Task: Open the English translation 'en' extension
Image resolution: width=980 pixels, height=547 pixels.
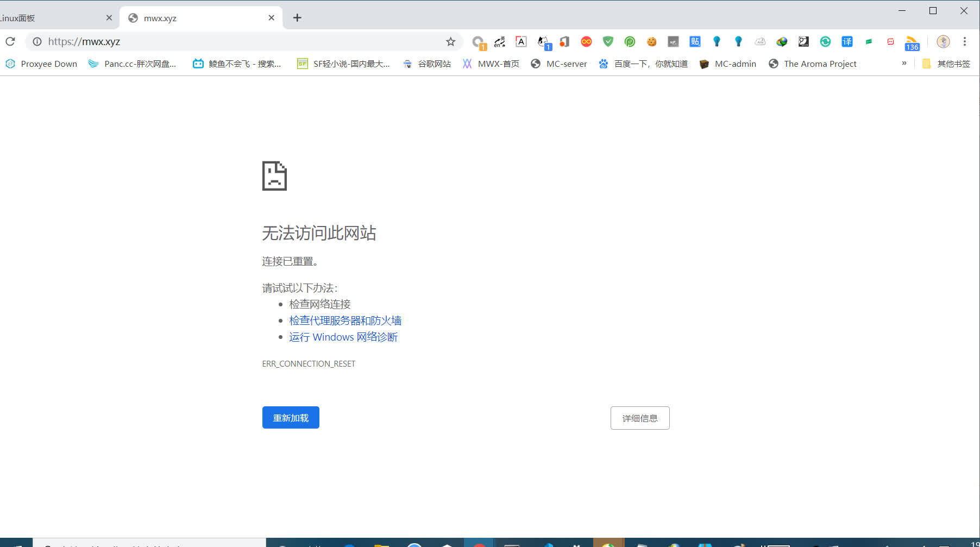Action: pos(500,42)
